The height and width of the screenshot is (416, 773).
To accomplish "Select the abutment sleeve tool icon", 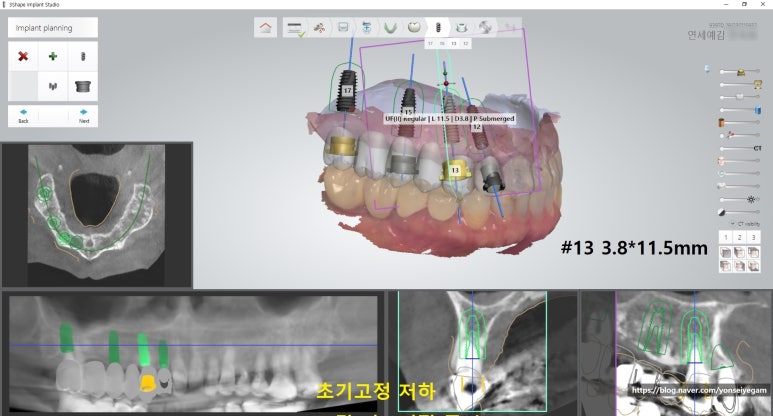I will 83,86.
